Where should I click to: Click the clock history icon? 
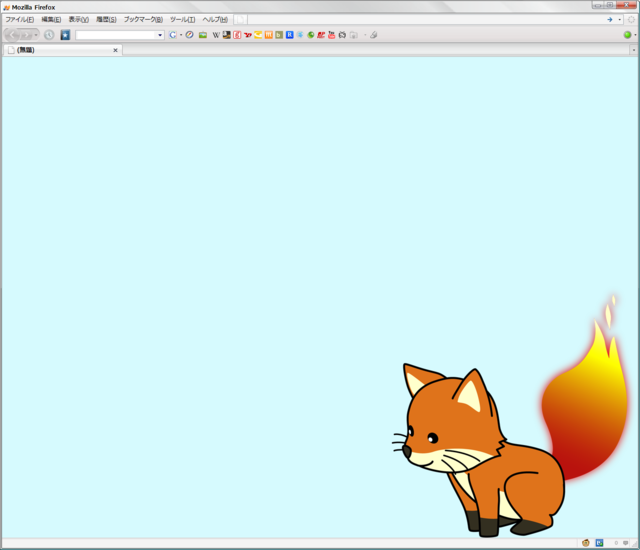click(x=49, y=35)
